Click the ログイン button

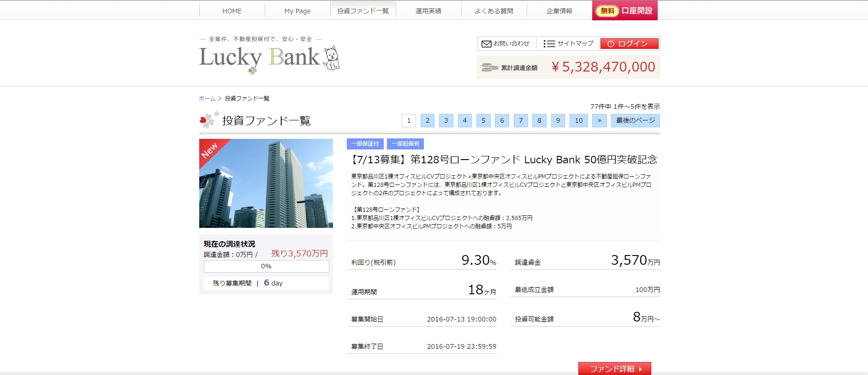[x=630, y=44]
